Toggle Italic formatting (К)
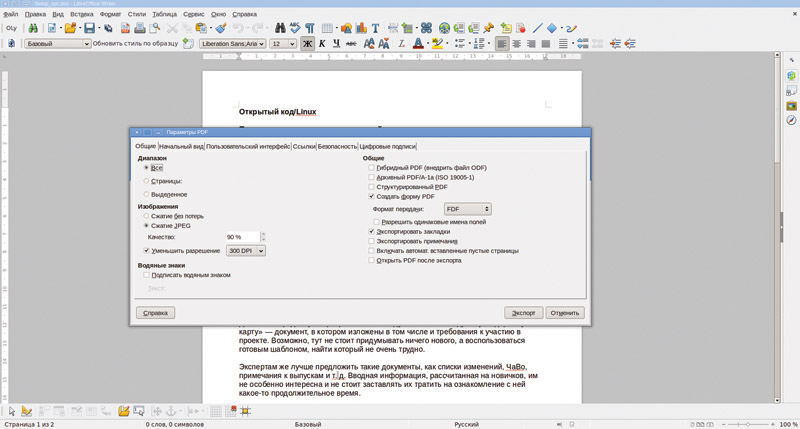800x429 pixels. pos(322,44)
